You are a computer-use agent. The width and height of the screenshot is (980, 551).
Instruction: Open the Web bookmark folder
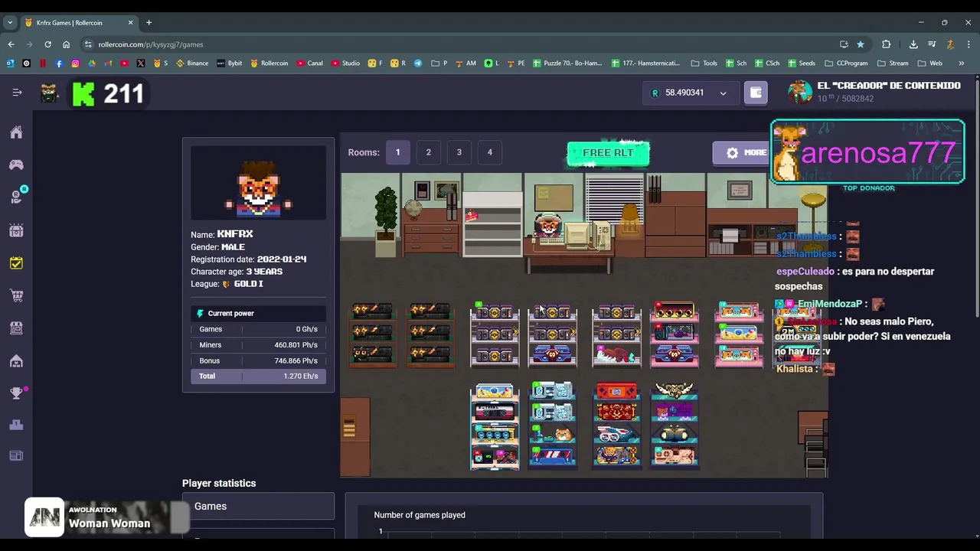tap(929, 64)
